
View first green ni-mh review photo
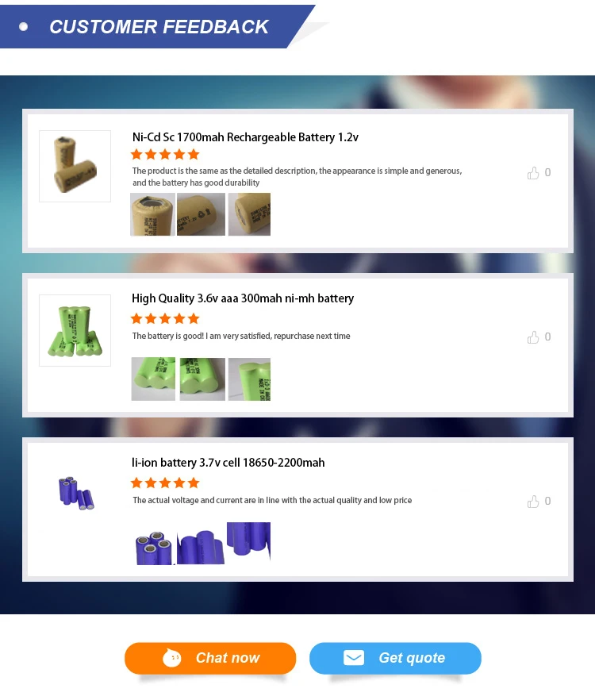point(153,379)
